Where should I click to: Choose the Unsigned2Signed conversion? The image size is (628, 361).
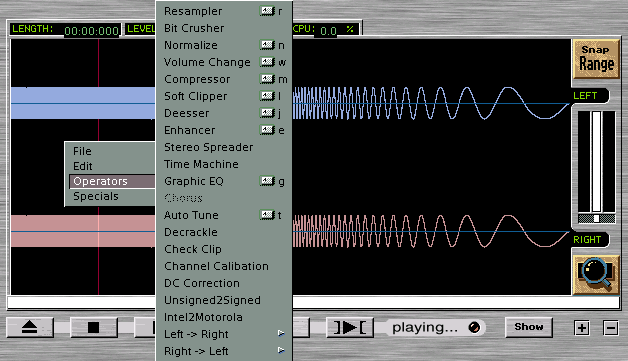point(224,300)
